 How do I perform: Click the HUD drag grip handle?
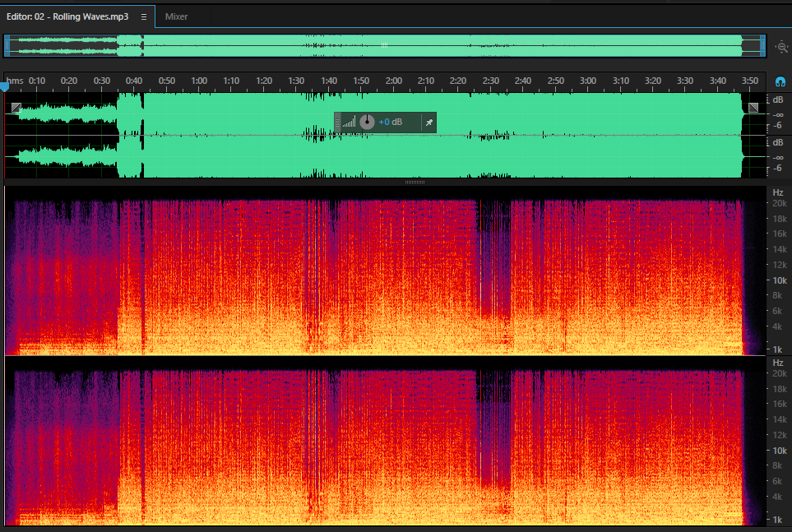coord(337,123)
